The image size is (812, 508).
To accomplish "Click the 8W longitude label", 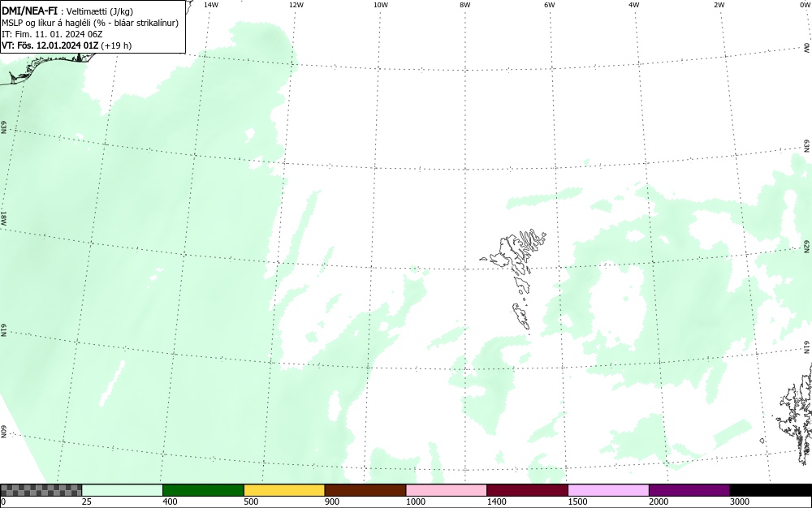I will pos(465,5).
